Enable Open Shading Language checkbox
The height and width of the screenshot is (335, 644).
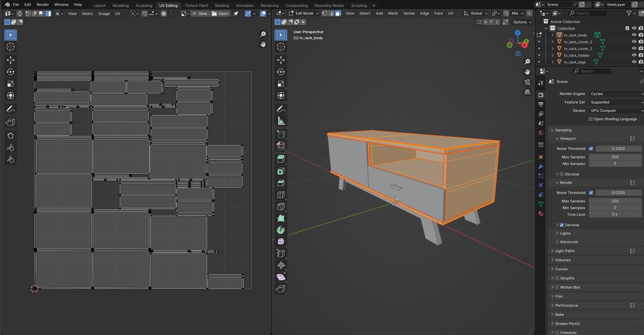[x=591, y=119]
